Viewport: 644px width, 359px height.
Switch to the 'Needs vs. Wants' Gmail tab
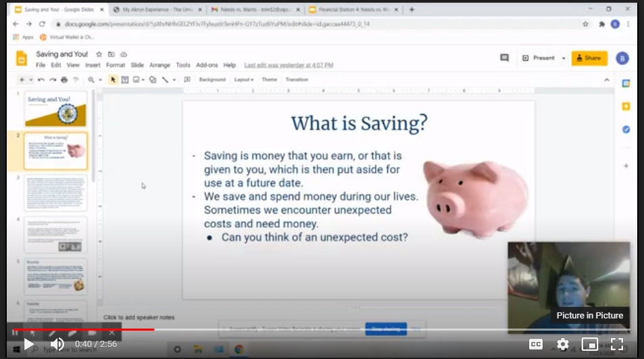pyautogui.click(x=255, y=9)
